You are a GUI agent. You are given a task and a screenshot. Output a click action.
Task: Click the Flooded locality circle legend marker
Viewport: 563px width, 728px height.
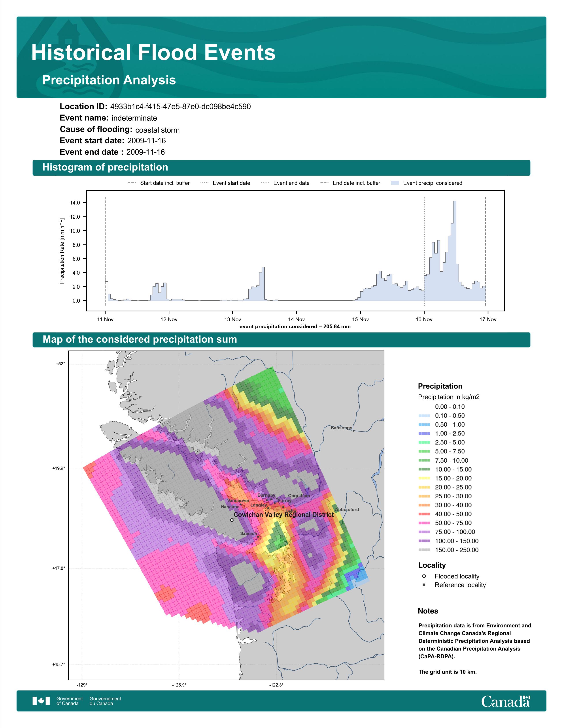(424, 576)
